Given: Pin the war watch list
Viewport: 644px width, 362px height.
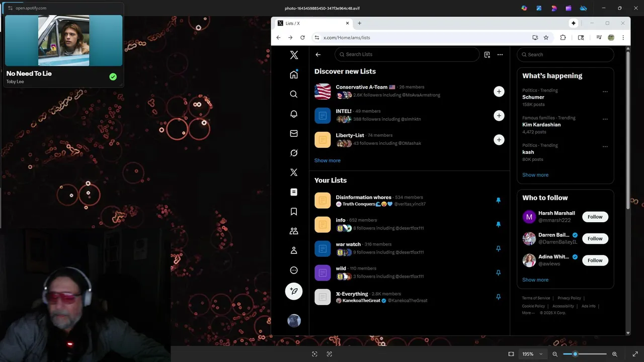Looking at the screenshot, I should (498, 248).
